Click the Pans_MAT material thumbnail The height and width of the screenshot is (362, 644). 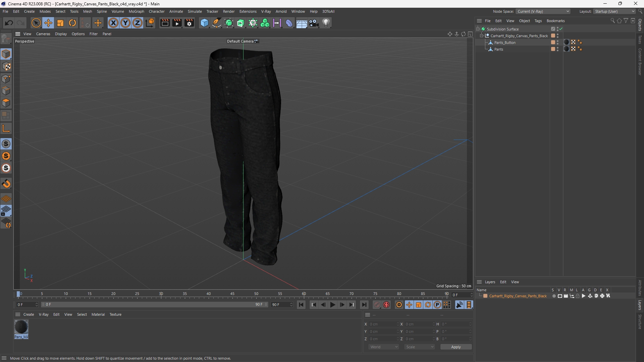click(21, 327)
